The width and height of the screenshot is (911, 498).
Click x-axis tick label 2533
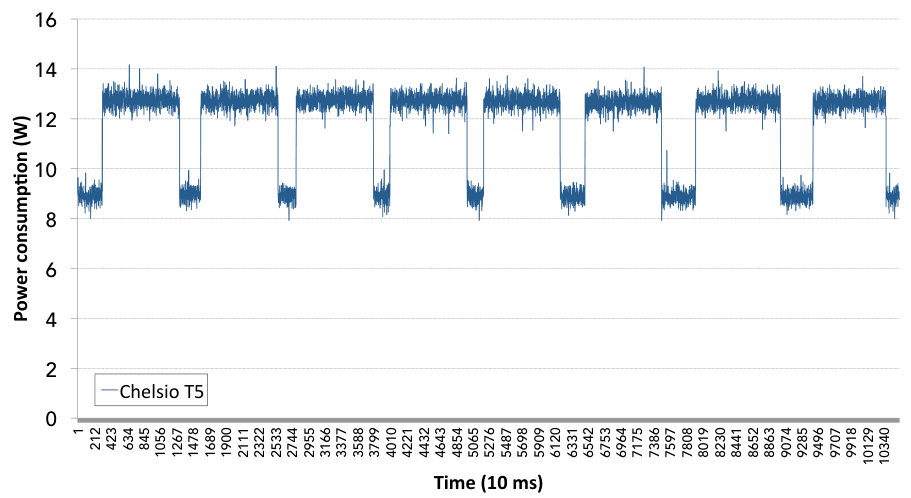click(x=277, y=442)
